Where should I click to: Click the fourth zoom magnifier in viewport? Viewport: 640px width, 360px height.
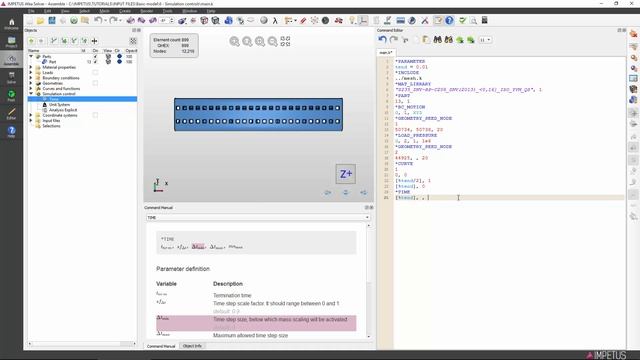(273, 41)
